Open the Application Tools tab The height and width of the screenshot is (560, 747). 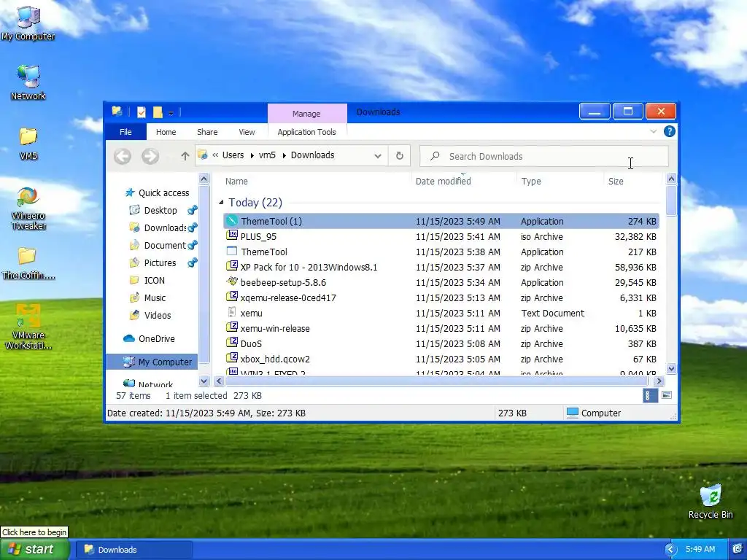[x=306, y=132]
